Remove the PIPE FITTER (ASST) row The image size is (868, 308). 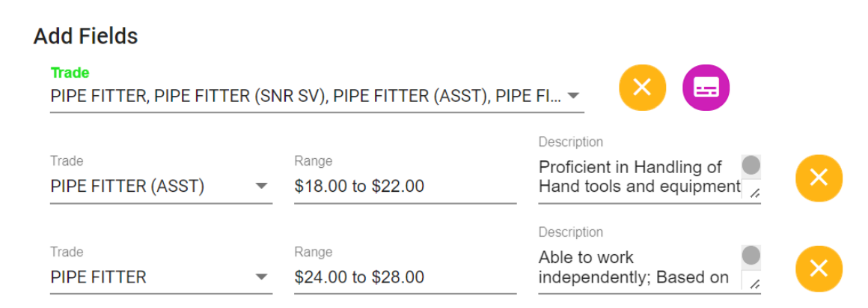coord(819,178)
